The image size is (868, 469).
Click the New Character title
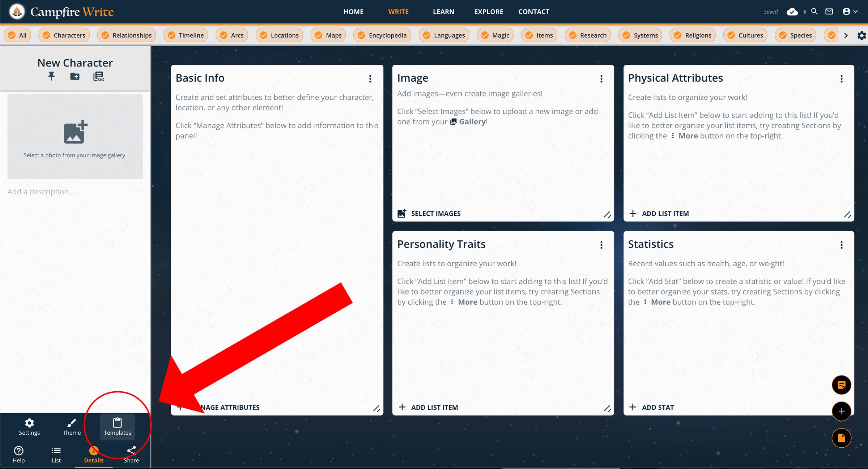(x=75, y=63)
